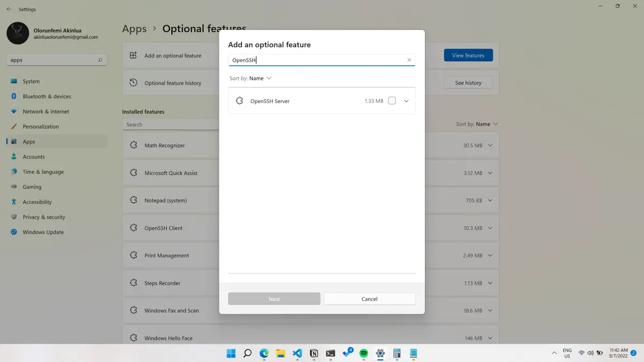Image resolution: width=644 pixels, height=362 pixels.
Task: Open Time & language settings
Action: [x=57, y=172]
